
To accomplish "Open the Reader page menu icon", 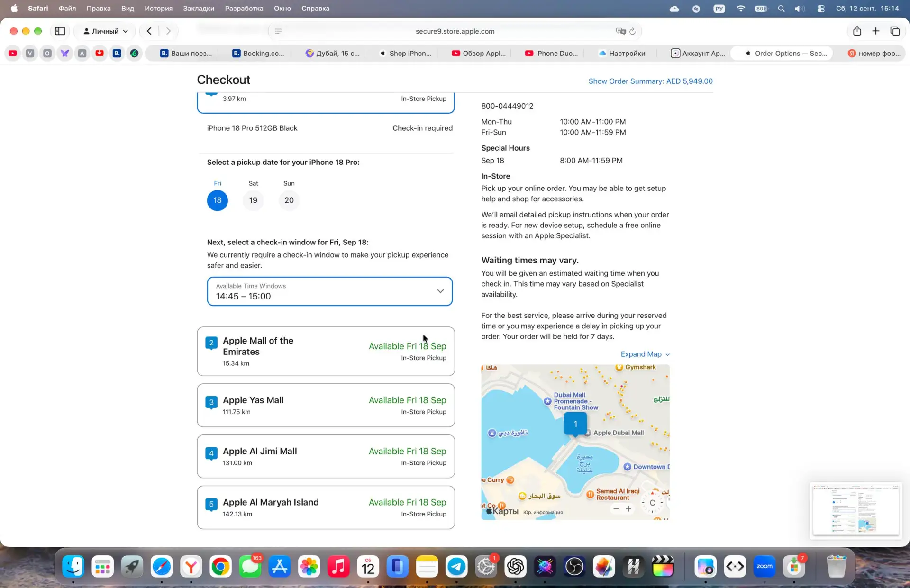I will pyautogui.click(x=278, y=31).
